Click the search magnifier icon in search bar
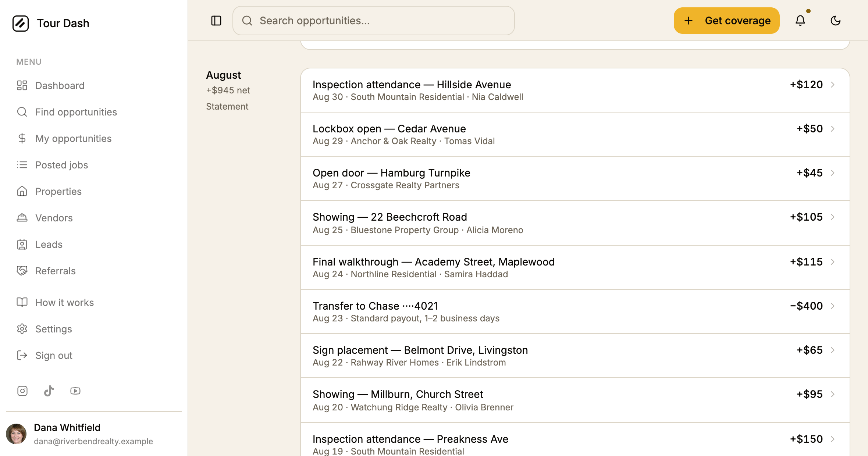The height and width of the screenshot is (456, 868). [247, 21]
